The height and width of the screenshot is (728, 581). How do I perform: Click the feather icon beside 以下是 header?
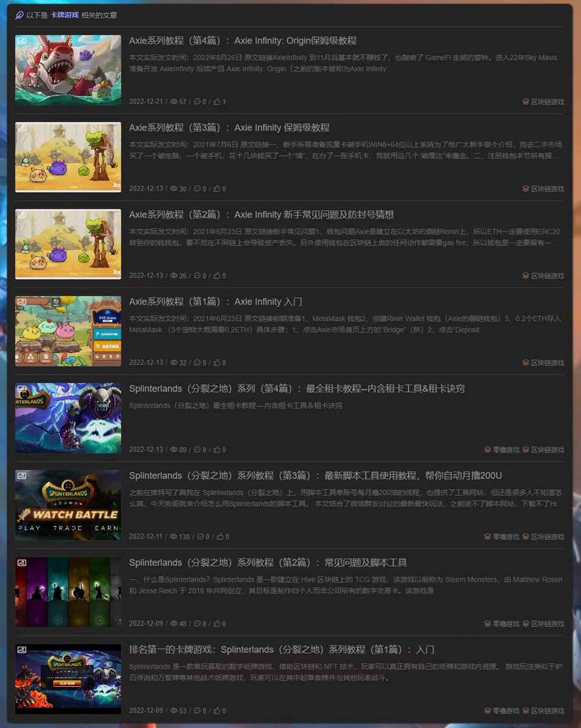(x=19, y=15)
